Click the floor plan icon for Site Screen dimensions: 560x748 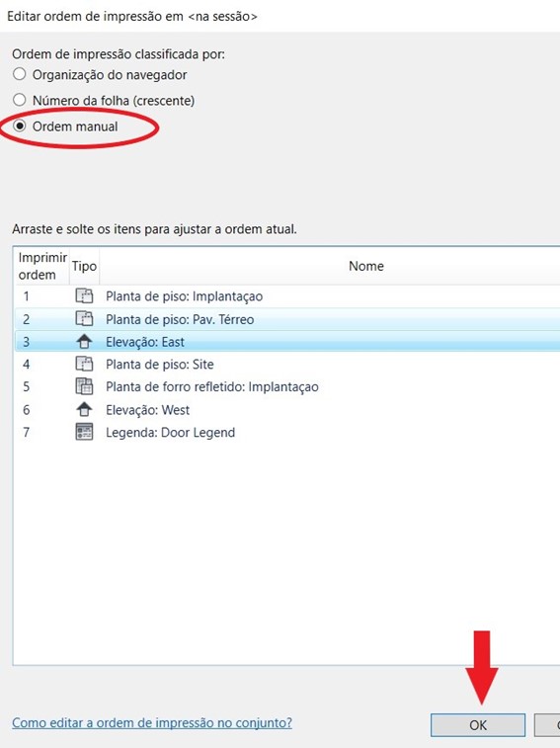click(x=84, y=364)
